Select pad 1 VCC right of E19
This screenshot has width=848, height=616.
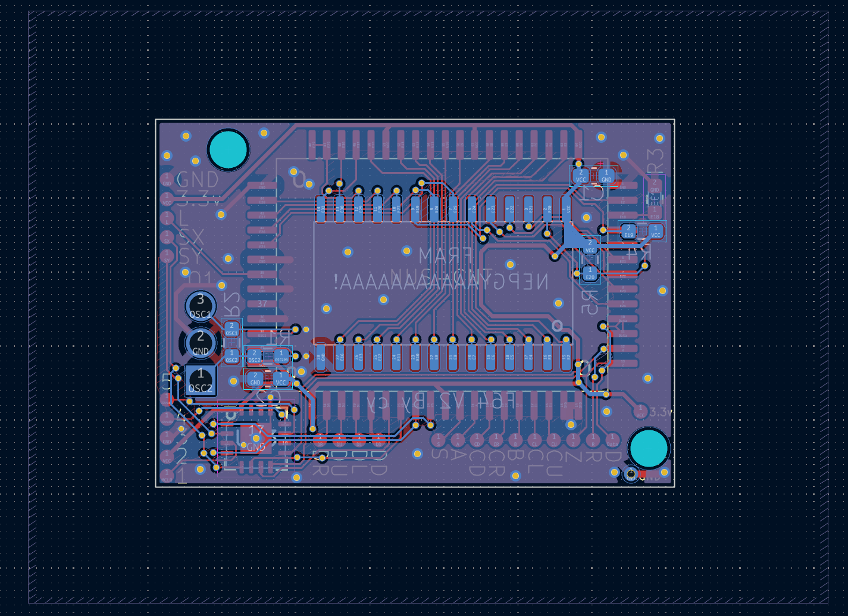point(656,231)
